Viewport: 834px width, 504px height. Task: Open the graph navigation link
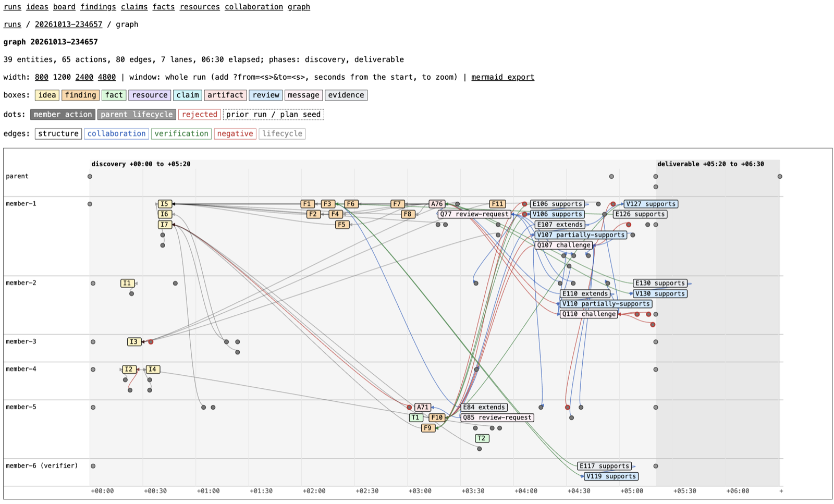coord(299,7)
